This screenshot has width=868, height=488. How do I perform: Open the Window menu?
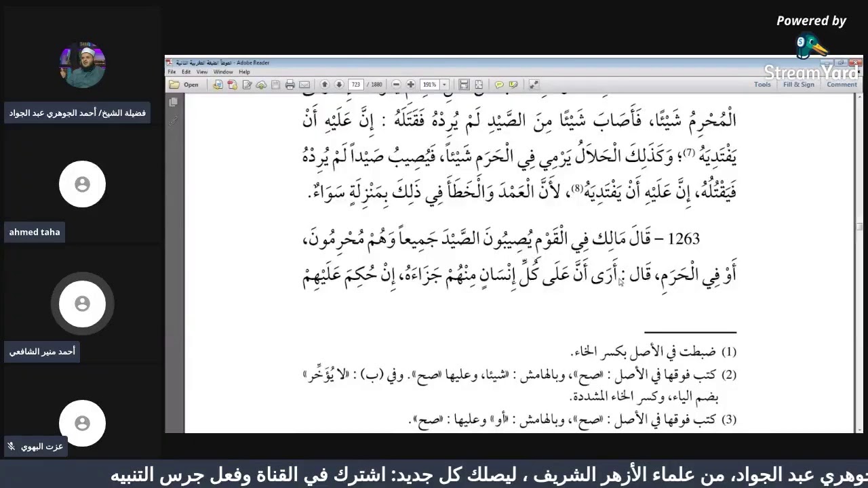tap(223, 72)
